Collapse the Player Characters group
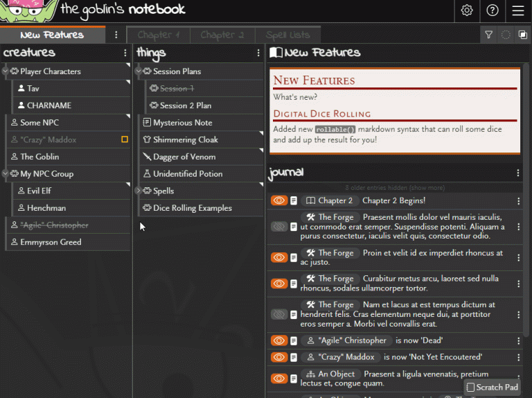 tap(6, 71)
